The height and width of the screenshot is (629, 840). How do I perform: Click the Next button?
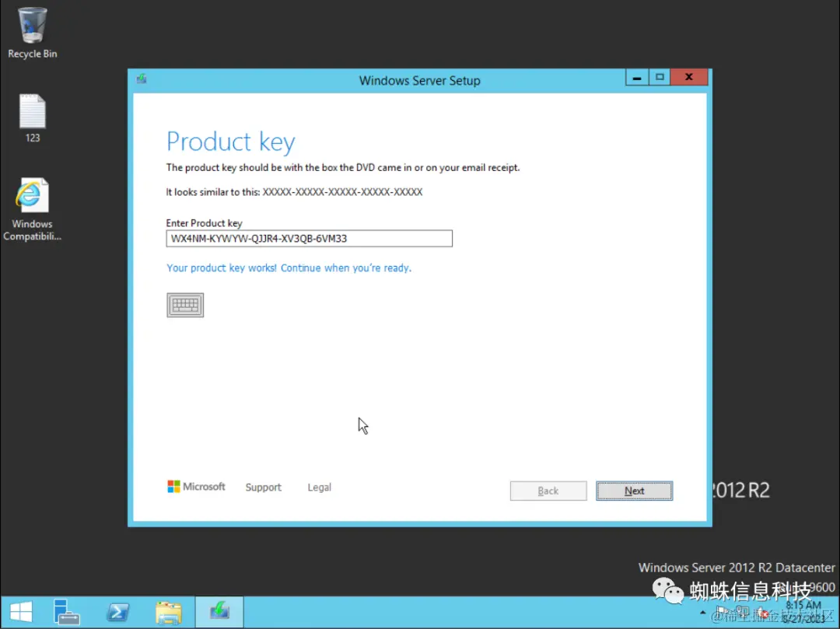coord(635,491)
